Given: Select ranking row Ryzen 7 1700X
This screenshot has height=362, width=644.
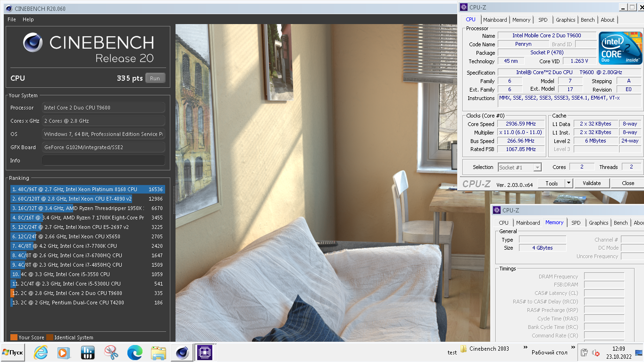Looking at the screenshot, I should click(x=87, y=218).
